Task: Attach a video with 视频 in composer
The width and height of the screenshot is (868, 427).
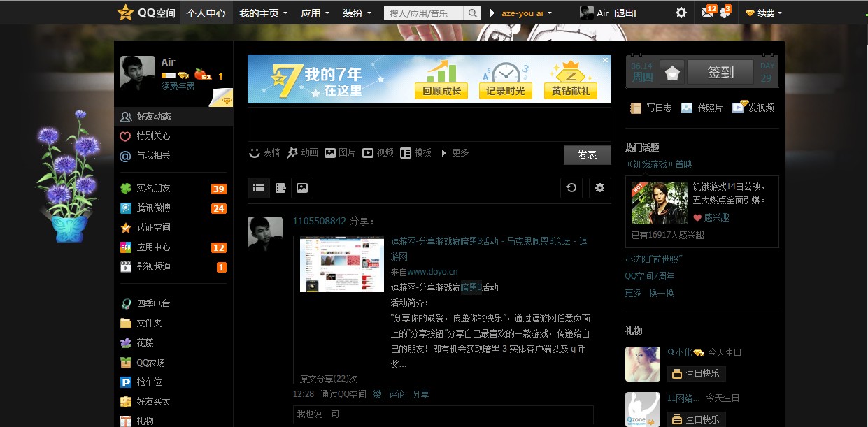Action: 378,153
